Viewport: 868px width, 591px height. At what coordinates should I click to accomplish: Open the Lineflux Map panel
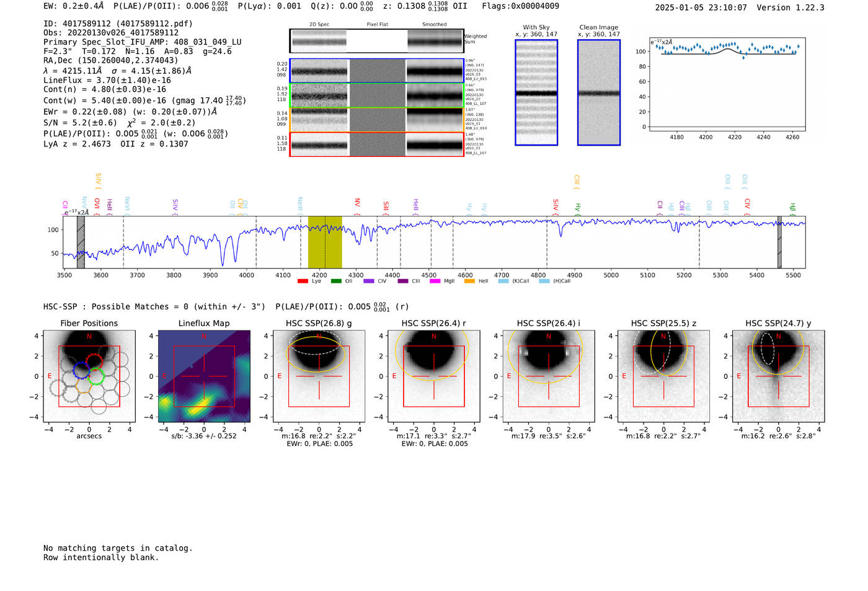pyautogui.click(x=204, y=376)
